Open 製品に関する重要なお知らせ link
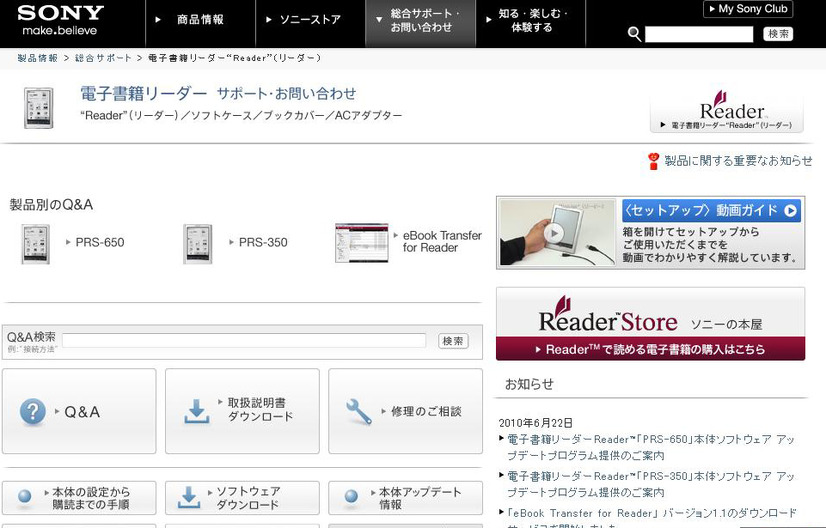 738,161
